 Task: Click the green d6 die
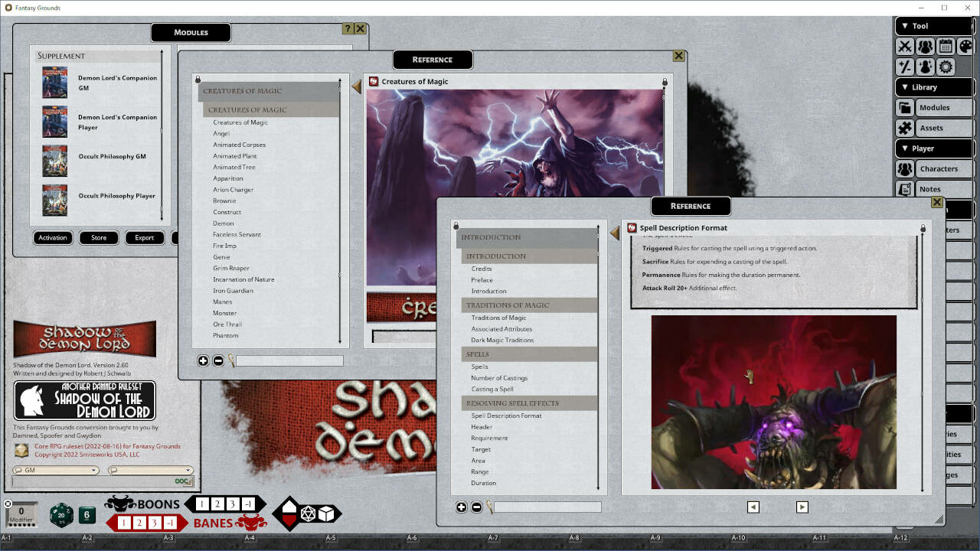pos(87,515)
